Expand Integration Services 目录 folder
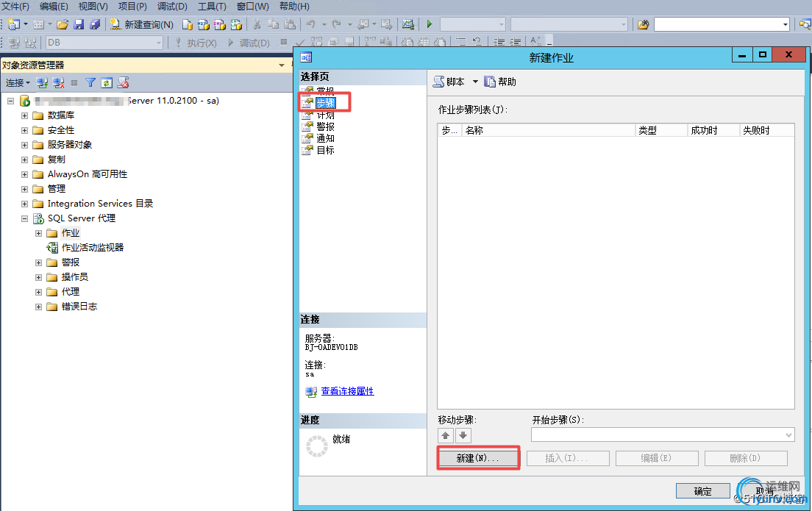 coord(24,204)
